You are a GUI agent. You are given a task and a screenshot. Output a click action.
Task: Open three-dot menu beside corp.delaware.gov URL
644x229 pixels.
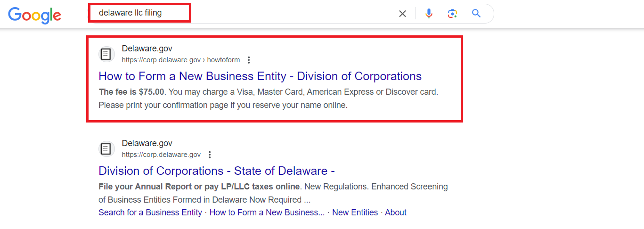[210, 155]
